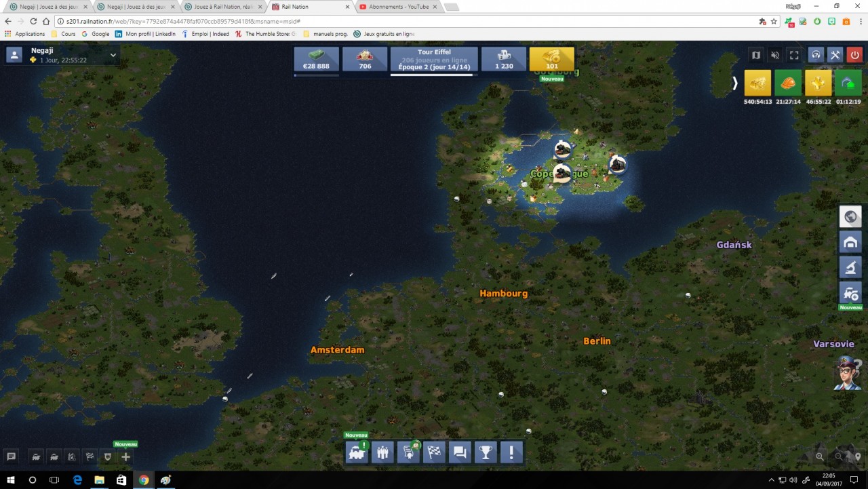Open the help support headset icon

click(816, 55)
